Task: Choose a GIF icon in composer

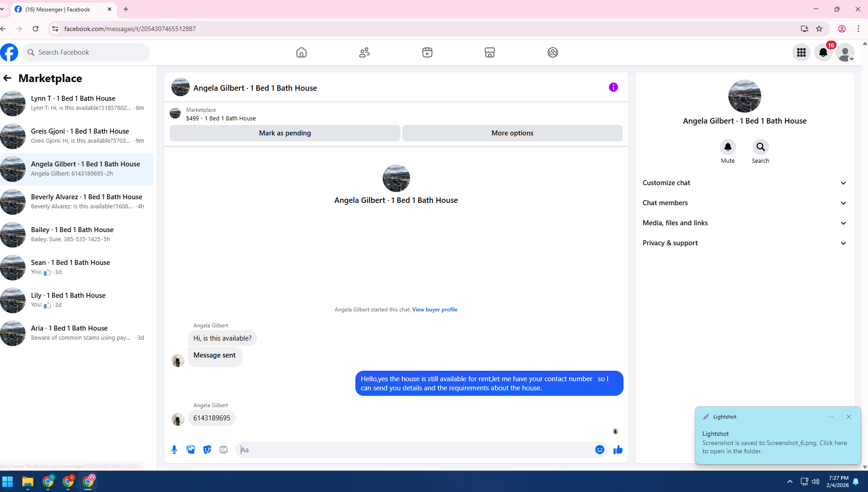Action: coord(223,450)
